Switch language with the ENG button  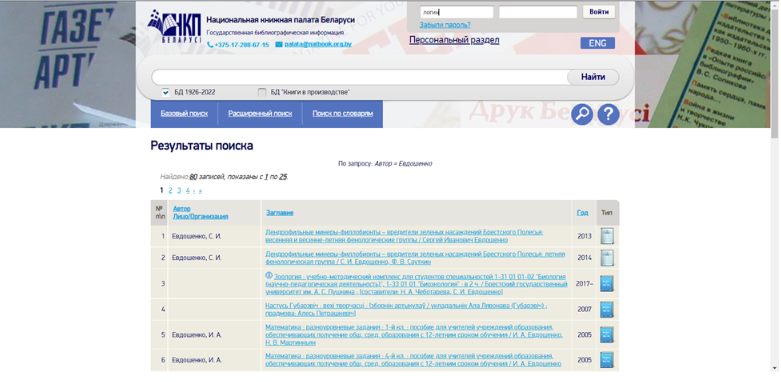click(597, 43)
